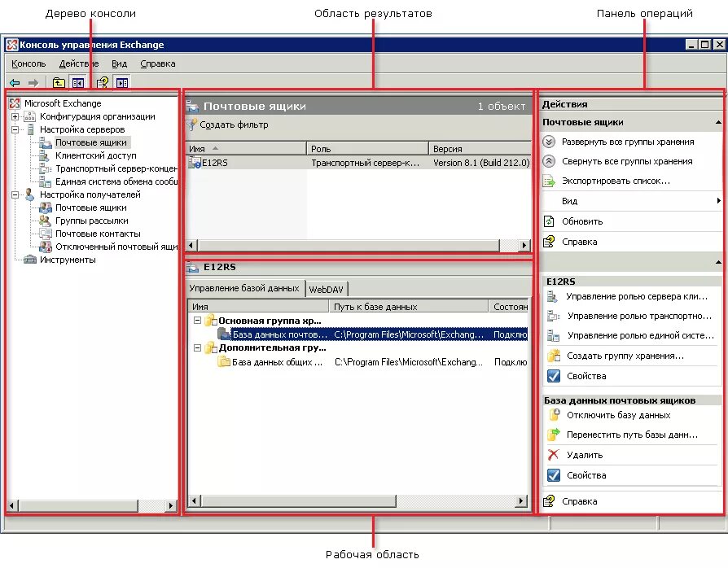This screenshot has width=728, height=568.
Task: Click Единая система обмена сообщениями icon
Action: tap(45, 181)
